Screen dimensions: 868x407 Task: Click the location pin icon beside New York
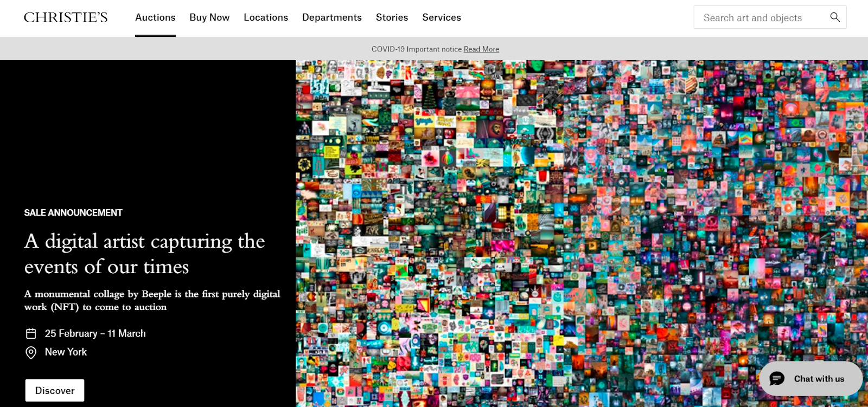click(31, 352)
